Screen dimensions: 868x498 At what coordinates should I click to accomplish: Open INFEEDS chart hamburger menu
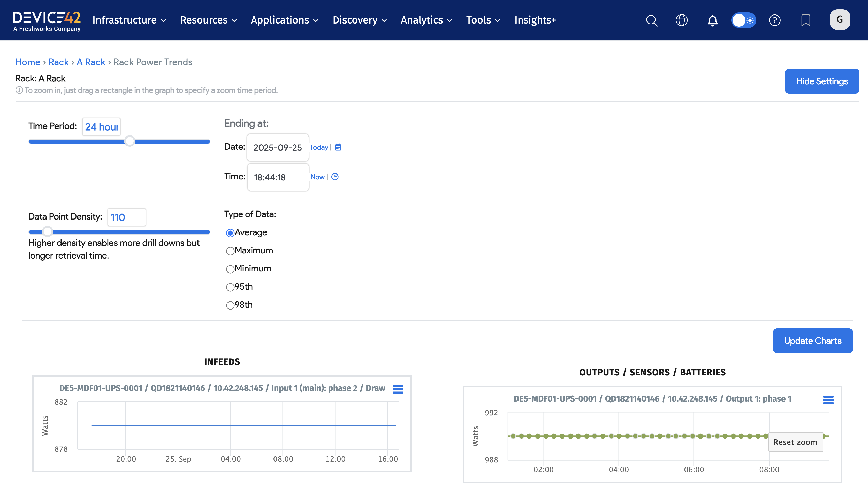pos(398,389)
